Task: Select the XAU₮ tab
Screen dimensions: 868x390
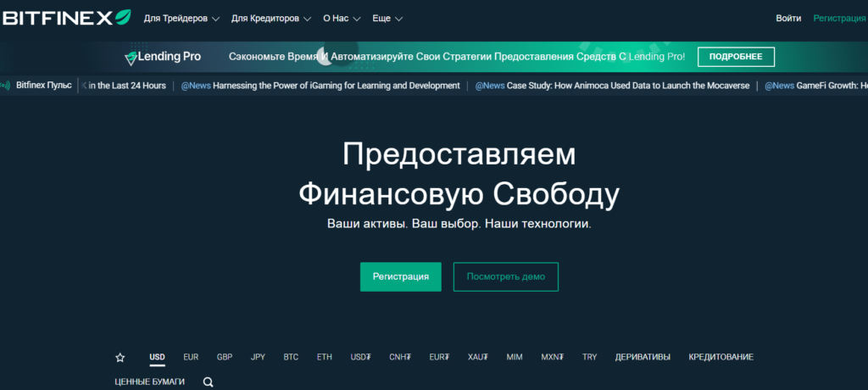Action: click(x=478, y=357)
